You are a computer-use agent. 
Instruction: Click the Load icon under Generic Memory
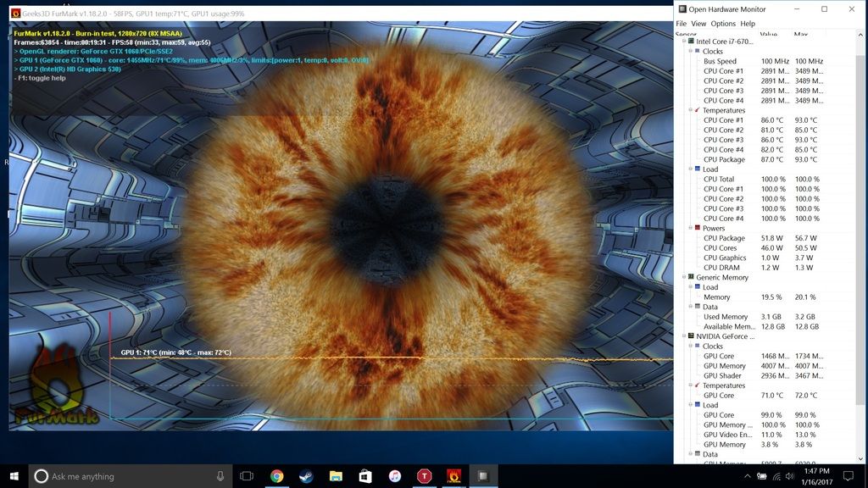click(698, 286)
